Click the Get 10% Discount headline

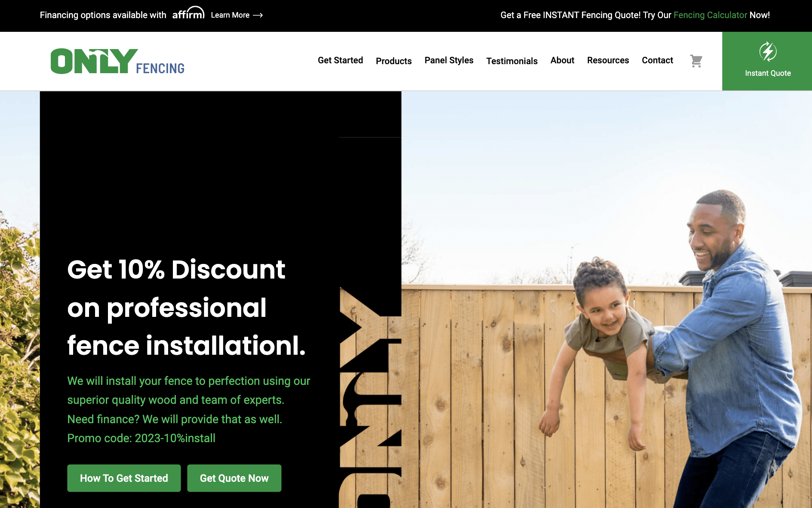pos(186,307)
